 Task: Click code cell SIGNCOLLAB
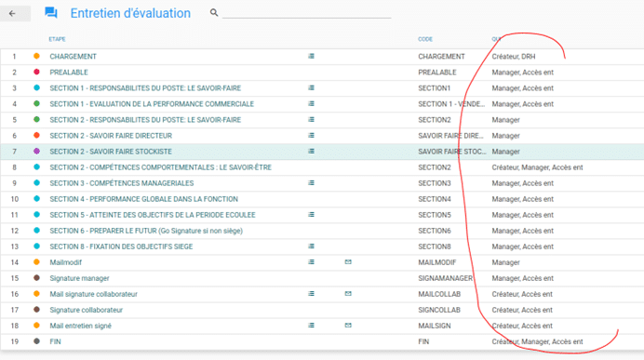(439, 310)
